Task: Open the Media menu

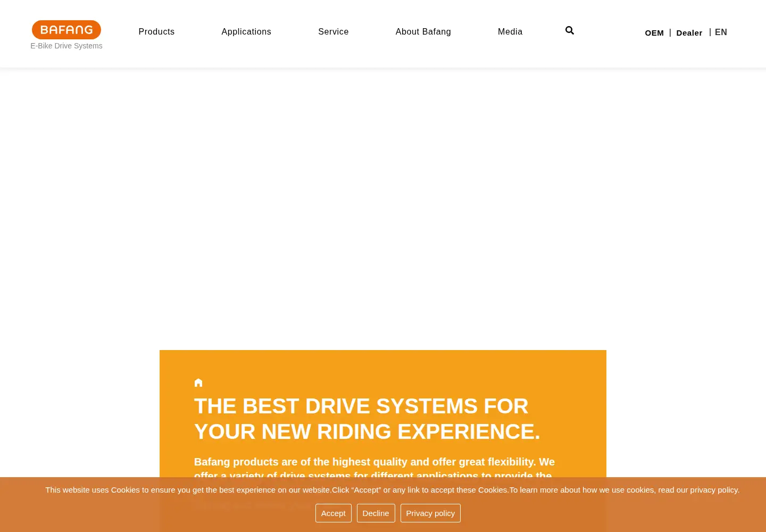Action: pyautogui.click(x=510, y=32)
